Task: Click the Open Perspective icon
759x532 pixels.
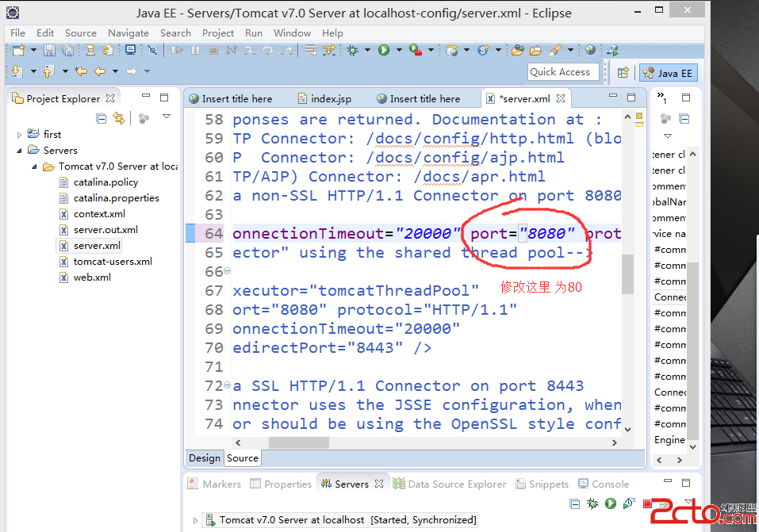Action: (x=623, y=73)
